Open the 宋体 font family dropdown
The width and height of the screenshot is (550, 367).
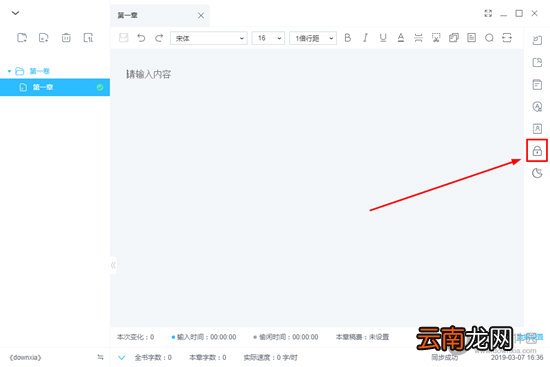point(209,38)
